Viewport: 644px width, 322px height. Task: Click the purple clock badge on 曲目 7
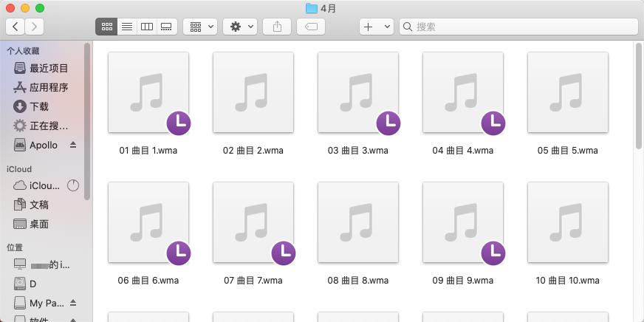284,253
